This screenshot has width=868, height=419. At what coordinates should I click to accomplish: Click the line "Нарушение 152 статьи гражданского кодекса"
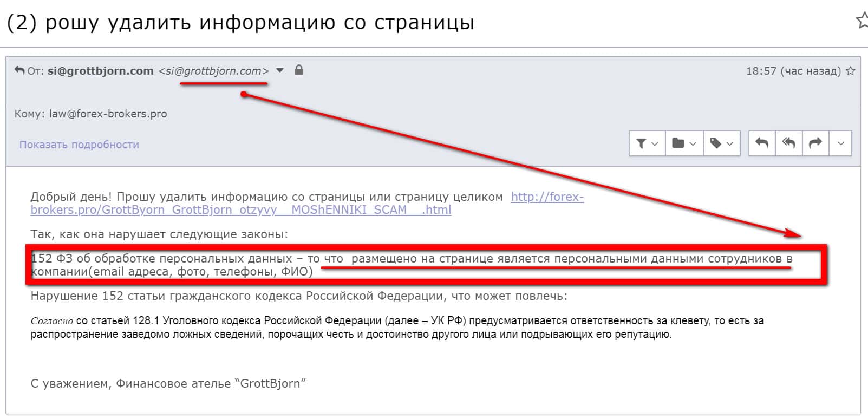coord(299,296)
